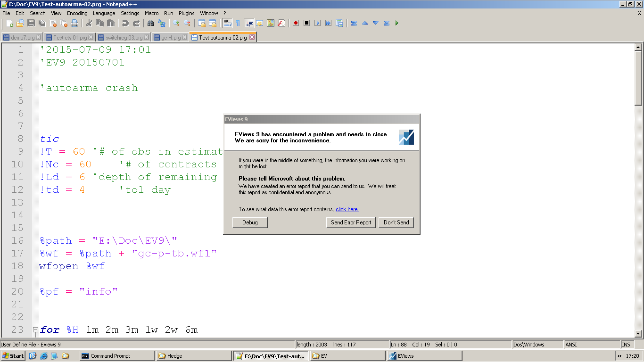Close the gc-H.prg tab

[x=185, y=37]
